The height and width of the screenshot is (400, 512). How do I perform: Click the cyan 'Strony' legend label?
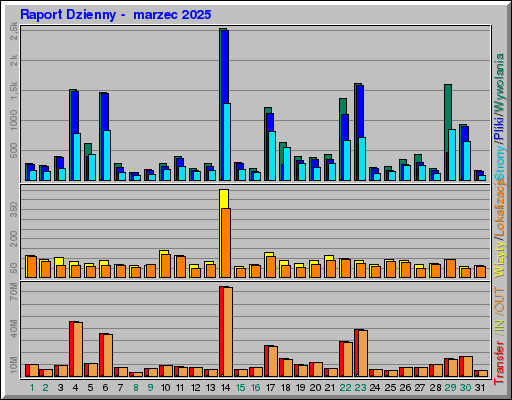point(500,162)
